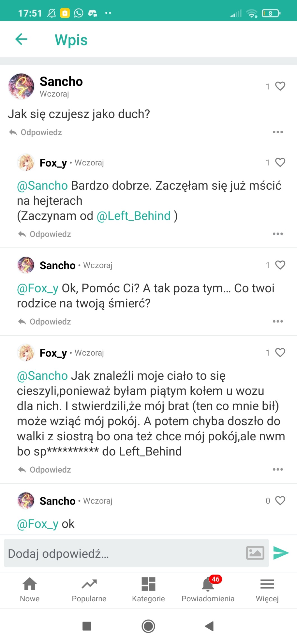Image resolution: width=297 pixels, height=644 pixels.
Task: Open options menu on Sancho's main post
Action: [x=278, y=132]
